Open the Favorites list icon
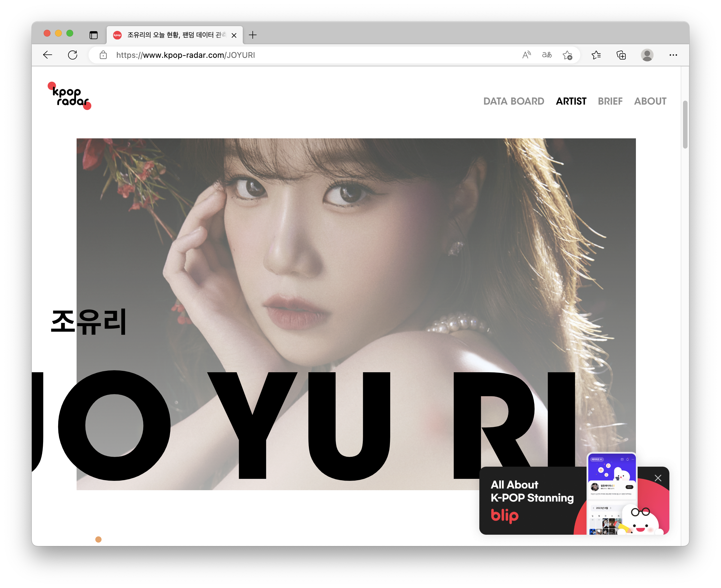Viewport: 721px width, 588px height. 596,55
